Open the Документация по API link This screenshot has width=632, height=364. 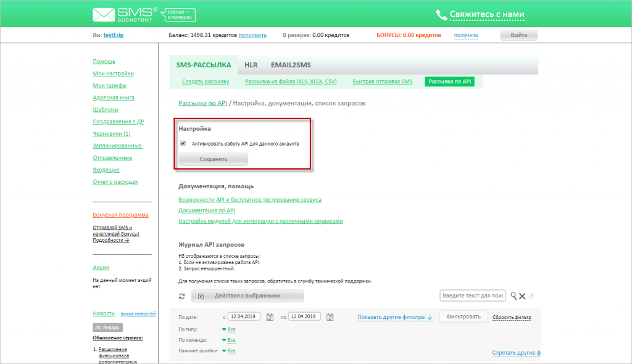tap(207, 210)
